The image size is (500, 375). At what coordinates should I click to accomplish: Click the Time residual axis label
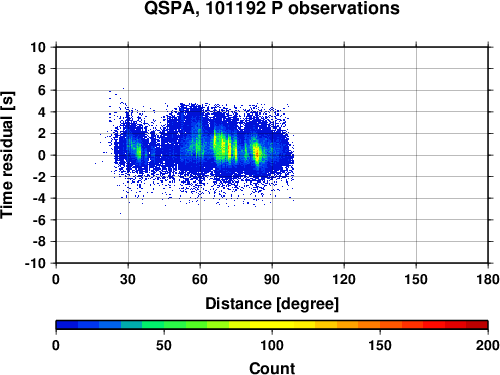pos(7,155)
